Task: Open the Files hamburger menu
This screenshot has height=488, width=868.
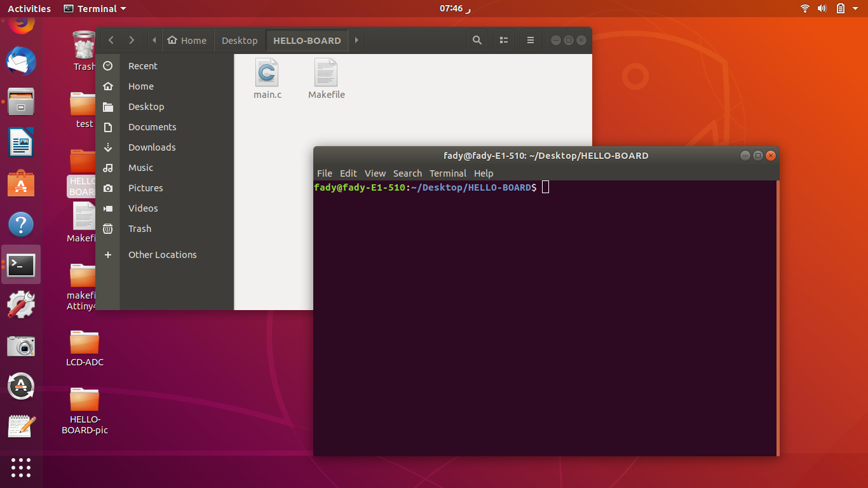Action: pyautogui.click(x=531, y=40)
